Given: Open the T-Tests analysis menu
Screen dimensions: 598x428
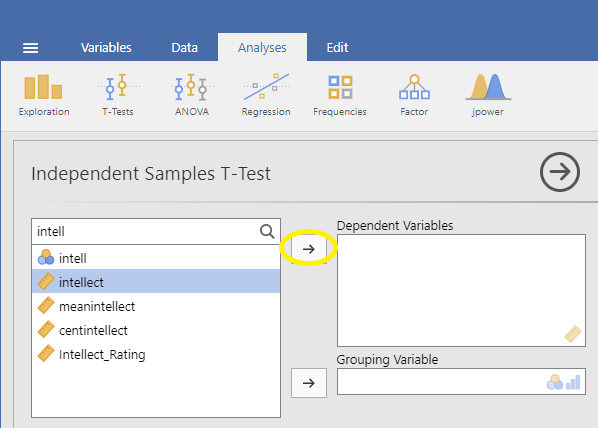Looking at the screenshot, I should [117, 95].
